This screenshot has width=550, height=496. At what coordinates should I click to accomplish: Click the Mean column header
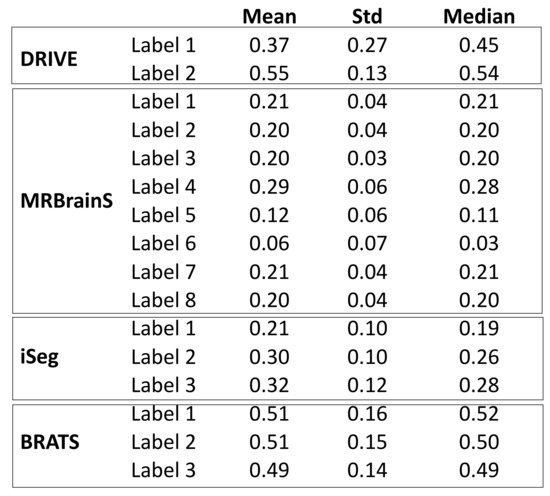pyautogui.click(x=269, y=16)
